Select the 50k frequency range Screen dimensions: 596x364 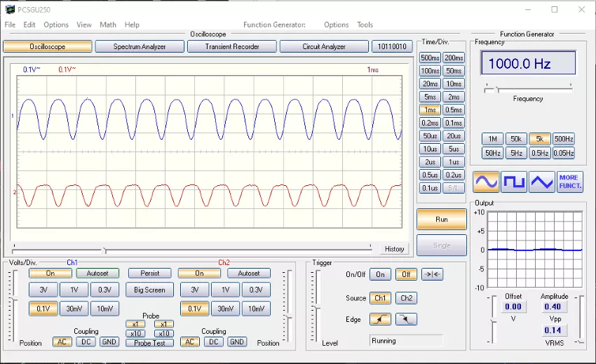(x=516, y=139)
